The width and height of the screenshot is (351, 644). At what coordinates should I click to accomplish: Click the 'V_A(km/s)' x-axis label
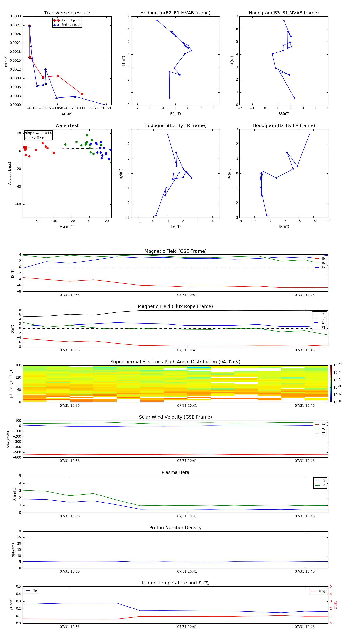click(67, 227)
